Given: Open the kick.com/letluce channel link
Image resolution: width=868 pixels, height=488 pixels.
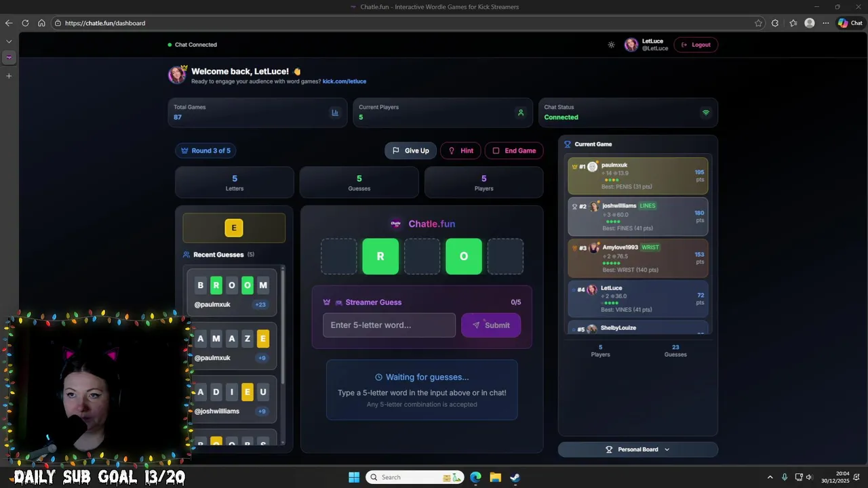Looking at the screenshot, I should 344,81.
